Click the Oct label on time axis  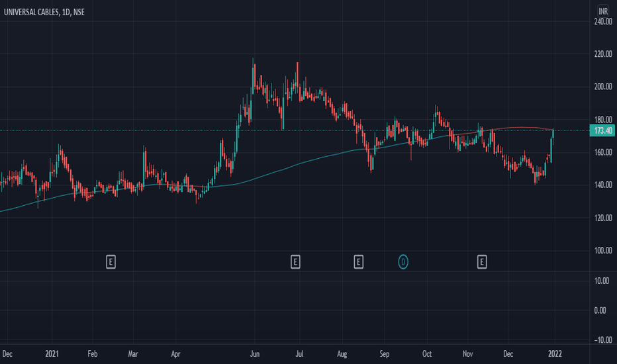(427, 354)
